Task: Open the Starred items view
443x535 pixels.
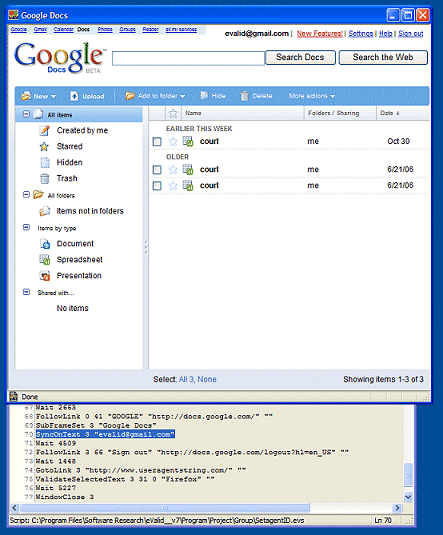Action: tap(69, 146)
